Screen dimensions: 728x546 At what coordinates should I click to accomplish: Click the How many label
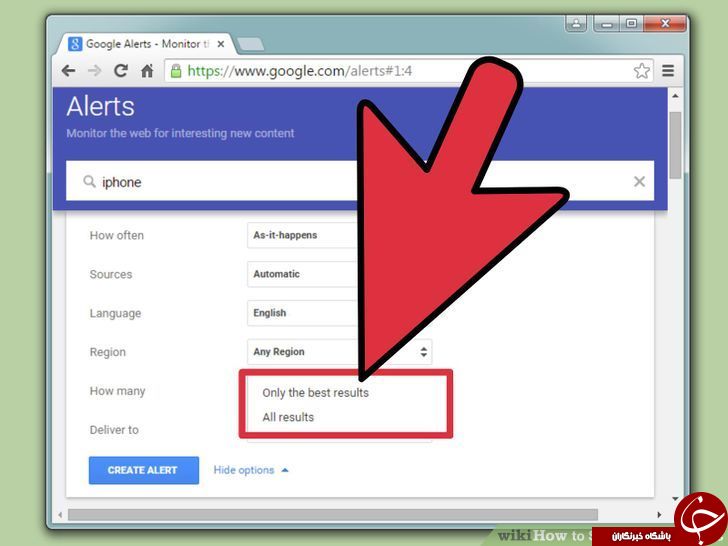tap(117, 391)
